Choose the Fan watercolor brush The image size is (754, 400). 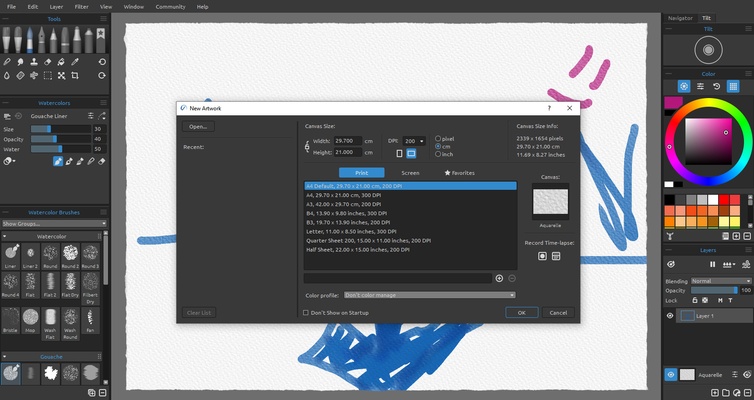(x=90, y=320)
